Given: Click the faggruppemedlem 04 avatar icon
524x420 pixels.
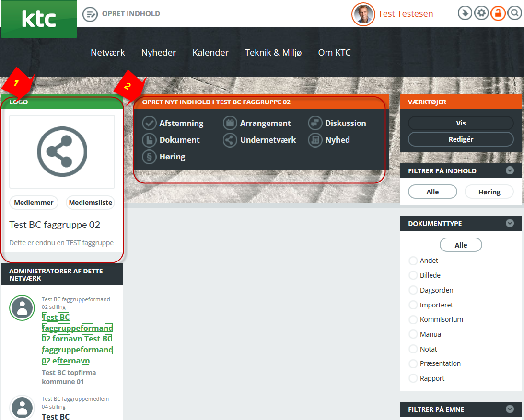Looking at the screenshot, I should pyautogui.click(x=22, y=408).
